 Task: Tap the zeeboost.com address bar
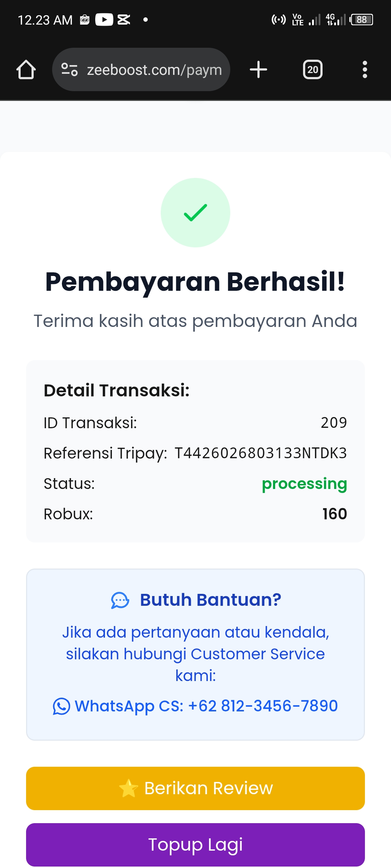(x=154, y=69)
